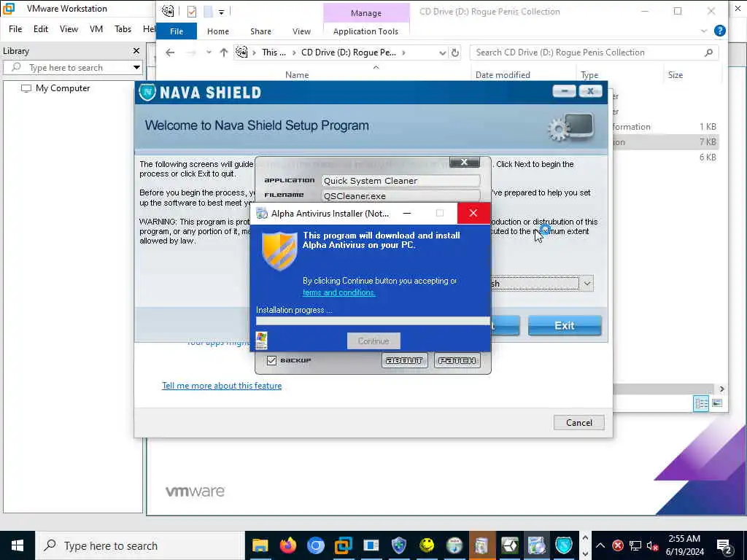747x560 pixels.
Task: Expand the VMware Library search dropdown
Action: (x=136, y=67)
